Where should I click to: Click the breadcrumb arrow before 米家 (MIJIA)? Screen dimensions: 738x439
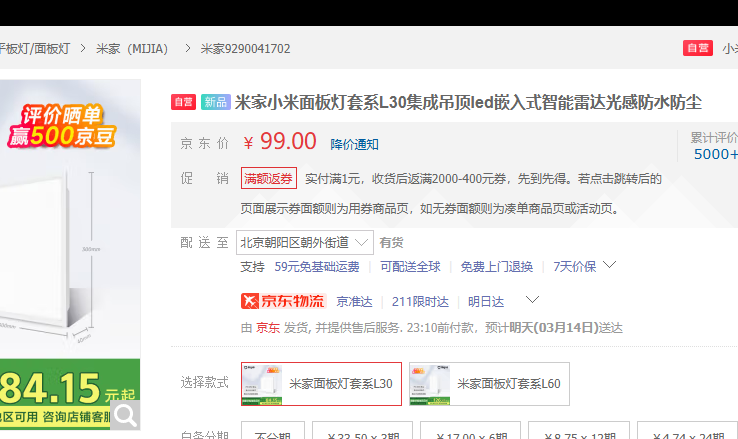click(83, 48)
